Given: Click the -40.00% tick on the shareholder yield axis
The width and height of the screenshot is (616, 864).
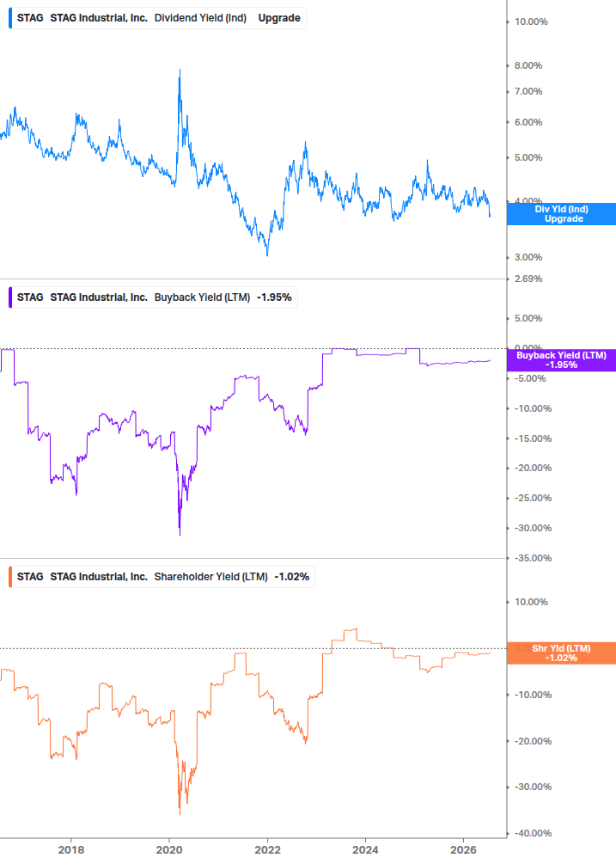Looking at the screenshot, I should coord(533,833).
